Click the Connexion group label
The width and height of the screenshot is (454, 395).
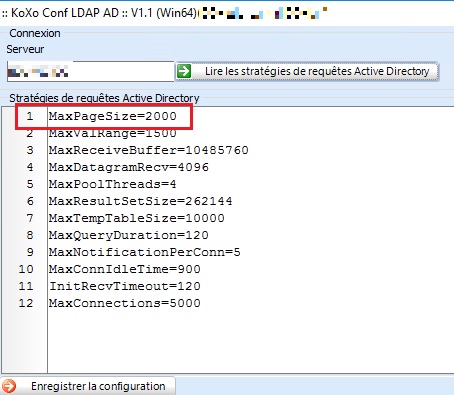[35, 33]
